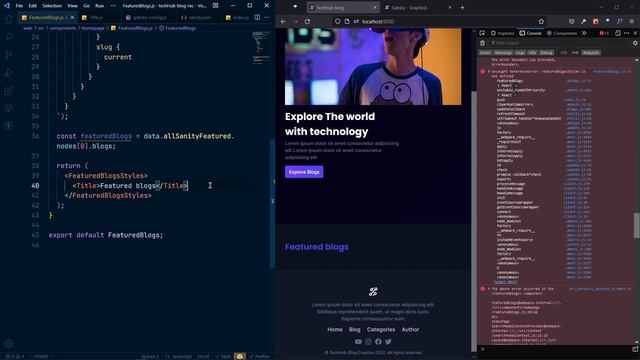Activate devtools element picker icon
Screen dimensions: 640x360
point(482,33)
